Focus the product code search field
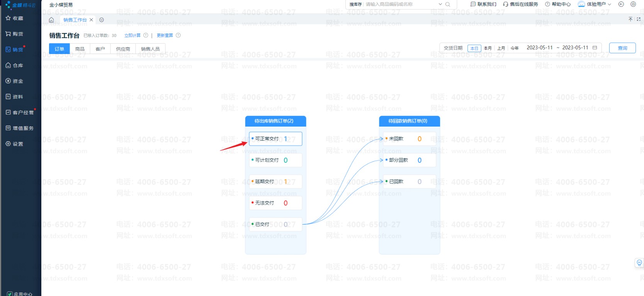644x296 pixels. click(400, 4)
